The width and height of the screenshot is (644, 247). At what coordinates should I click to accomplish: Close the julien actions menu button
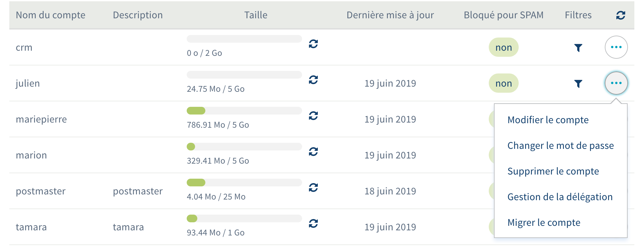[616, 83]
